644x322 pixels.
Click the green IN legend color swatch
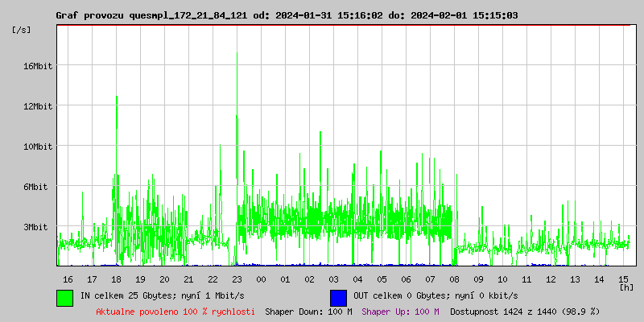(64, 297)
